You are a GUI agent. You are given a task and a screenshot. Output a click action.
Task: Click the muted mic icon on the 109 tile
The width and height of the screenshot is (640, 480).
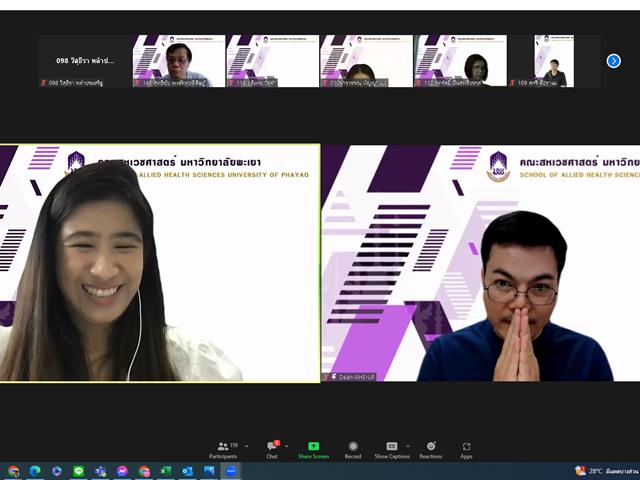[513, 83]
